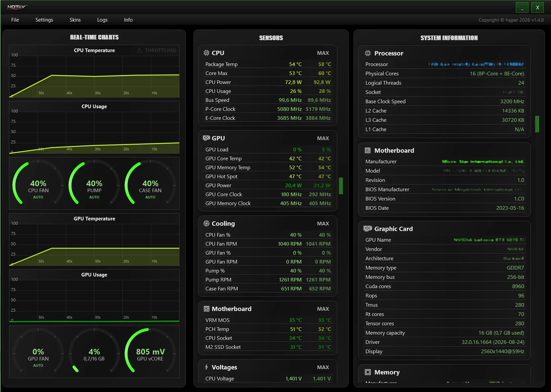The image size is (551, 392).
Task: Click the Motherboard icon in Sensors panel
Action: coord(206,309)
